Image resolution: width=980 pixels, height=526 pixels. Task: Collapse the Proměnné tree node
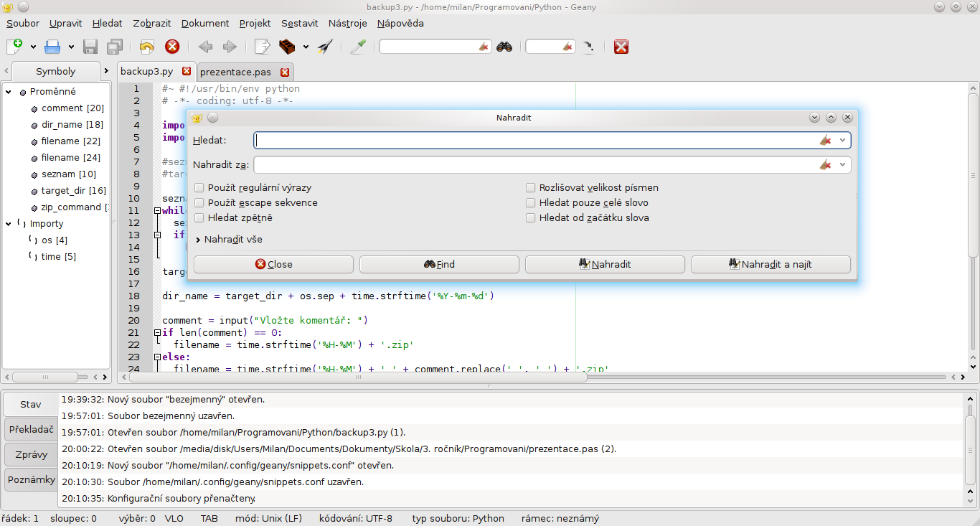9,92
